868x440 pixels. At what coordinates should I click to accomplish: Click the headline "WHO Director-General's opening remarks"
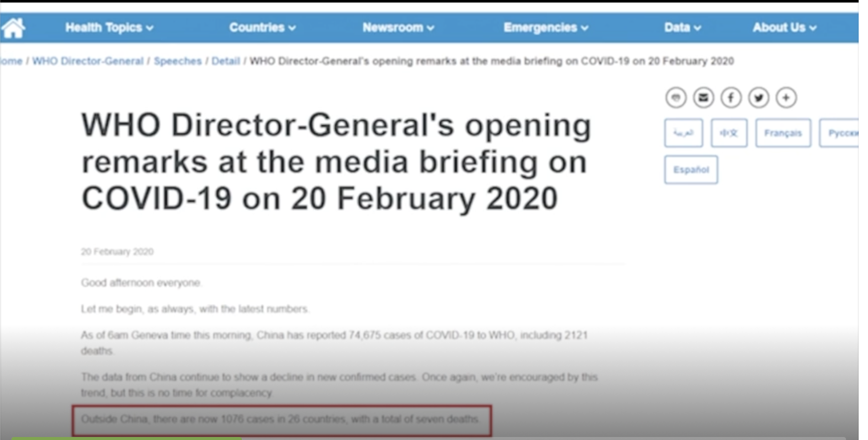(336, 162)
